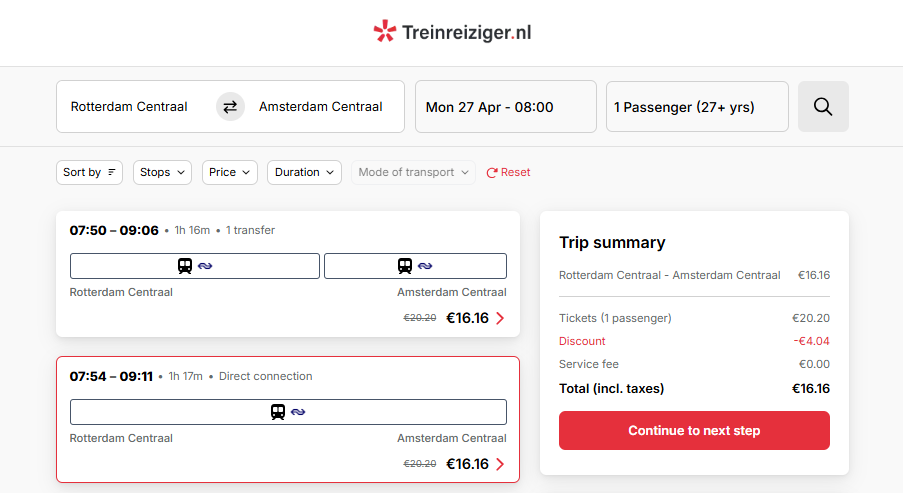Click train icon on 07:54 direct trip
Viewport: 903px width, 493px height.
[x=278, y=412]
